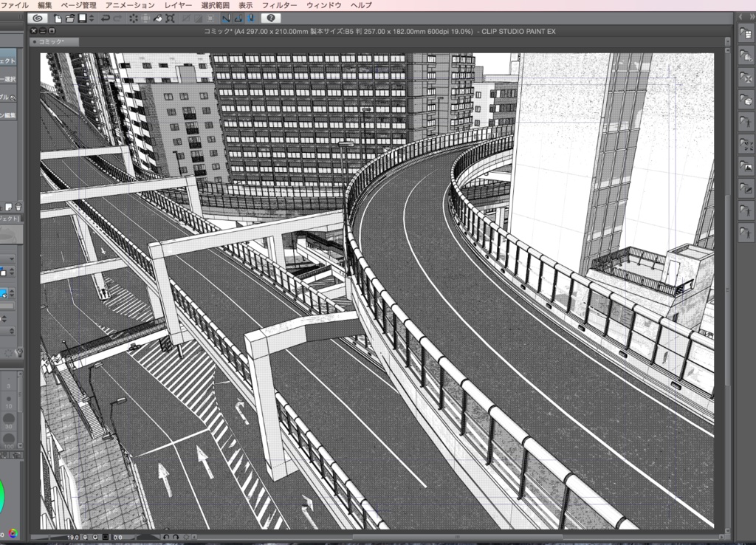
Task: Click the green color circle
Action: click(x=2, y=497)
